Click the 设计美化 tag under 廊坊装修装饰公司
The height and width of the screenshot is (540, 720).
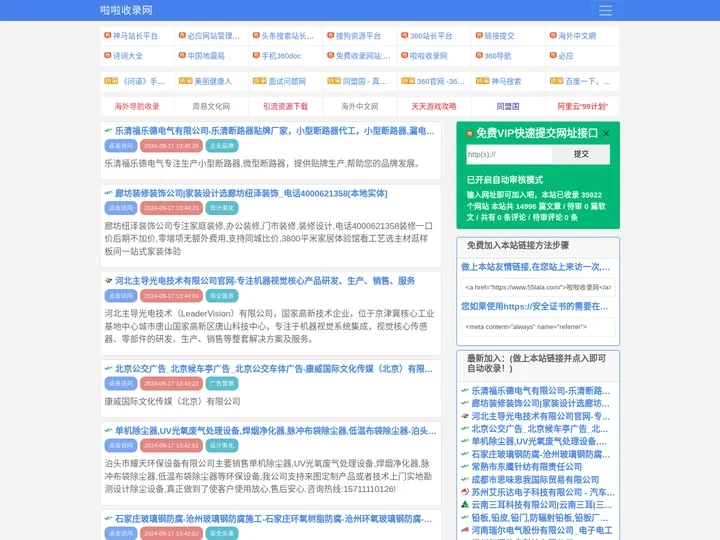click(x=222, y=208)
